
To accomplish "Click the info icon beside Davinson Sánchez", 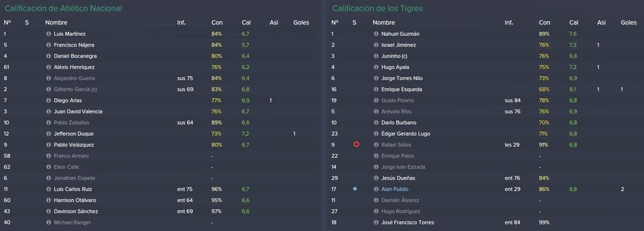I will pyautogui.click(x=48, y=211).
